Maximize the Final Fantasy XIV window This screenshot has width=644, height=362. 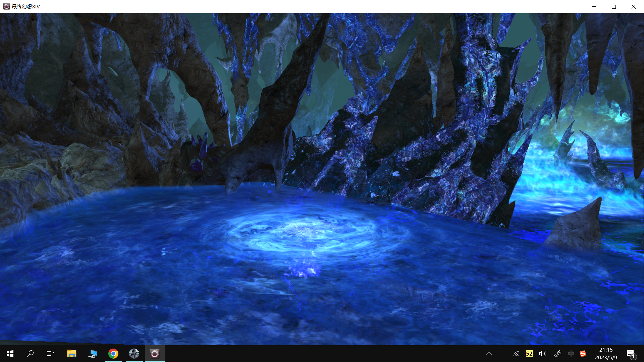(x=614, y=6)
